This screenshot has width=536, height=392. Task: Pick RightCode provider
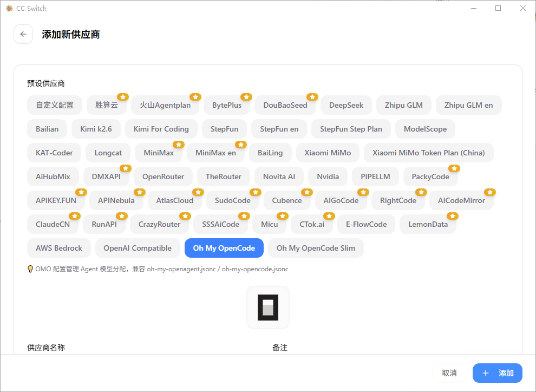(398, 200)
